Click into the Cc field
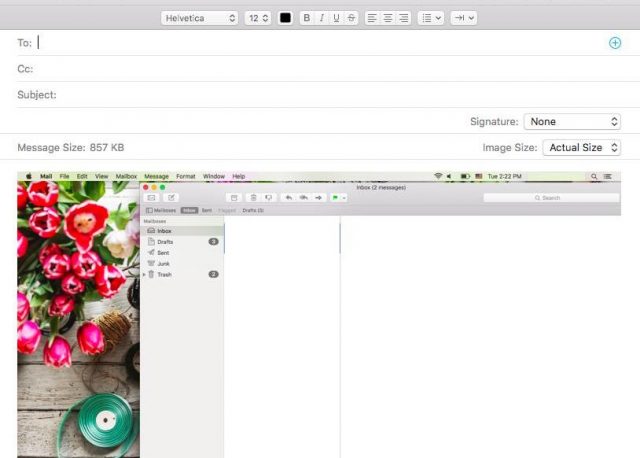This screenshot has height=458, width=640. tap(327, 69)
